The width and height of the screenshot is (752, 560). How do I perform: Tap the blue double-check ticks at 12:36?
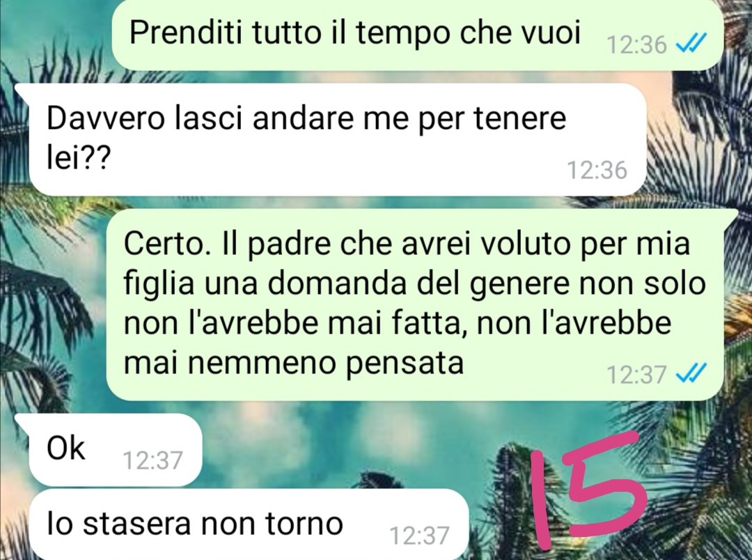[690, 44]
